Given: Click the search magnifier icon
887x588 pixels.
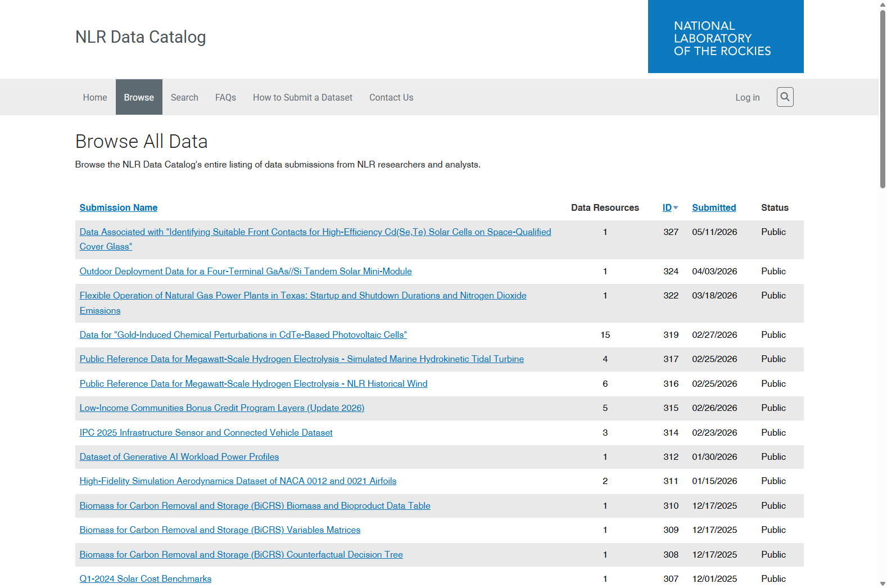Looking at the screenshot, I should 785,97.
